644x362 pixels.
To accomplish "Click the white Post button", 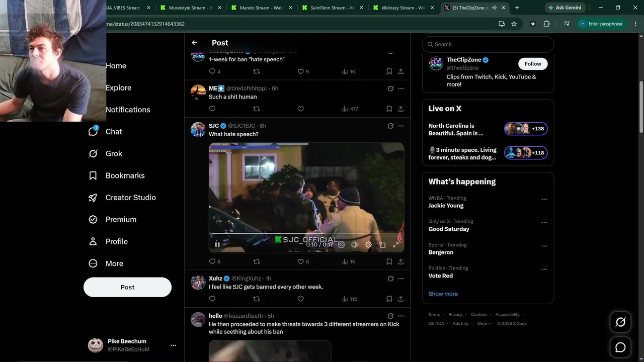I will (x=127, y=287).
